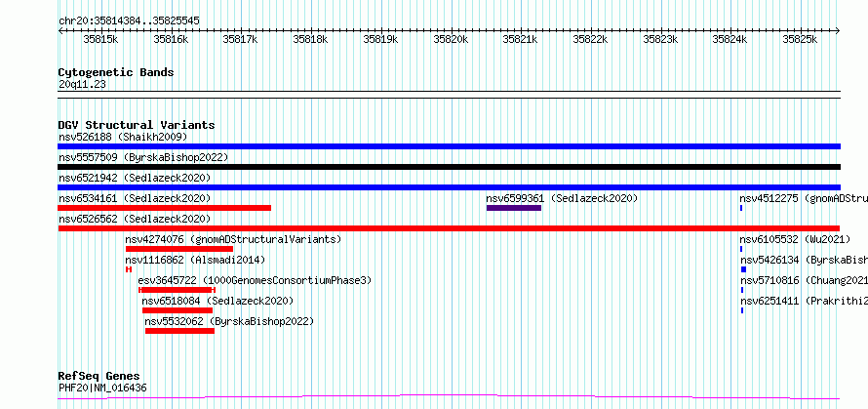Click the chr20:35814384..35825545 coordinates text
The width and height of the screenshot is (868, 409).
(129, 21)
